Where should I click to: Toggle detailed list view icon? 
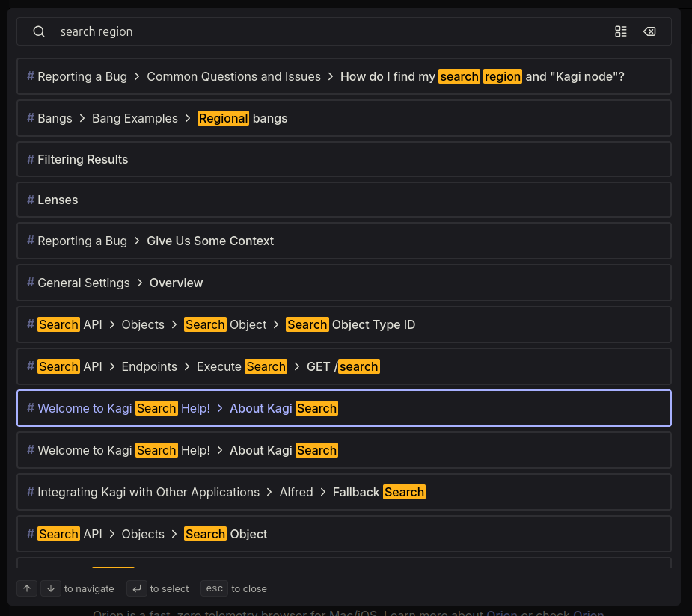(620, 31)
